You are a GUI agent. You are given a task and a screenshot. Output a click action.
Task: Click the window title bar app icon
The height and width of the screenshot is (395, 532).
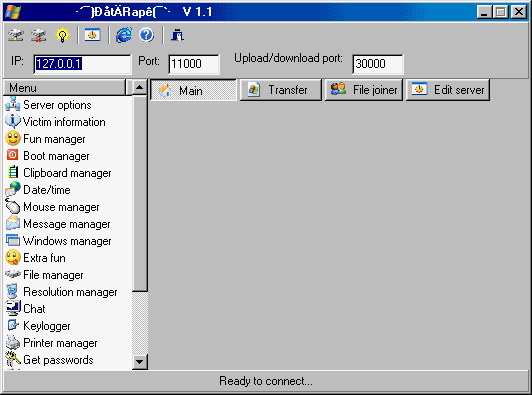(x=13, y=12)
